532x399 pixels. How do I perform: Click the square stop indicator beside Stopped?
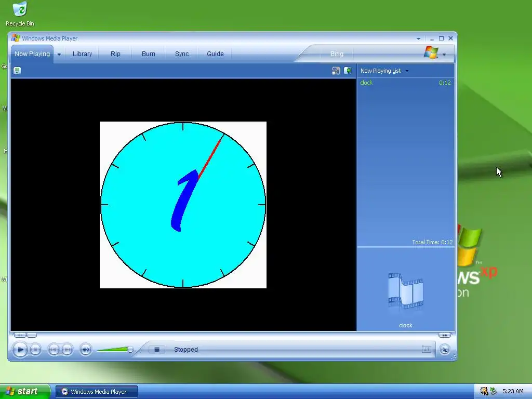click(x=157, y=350)
